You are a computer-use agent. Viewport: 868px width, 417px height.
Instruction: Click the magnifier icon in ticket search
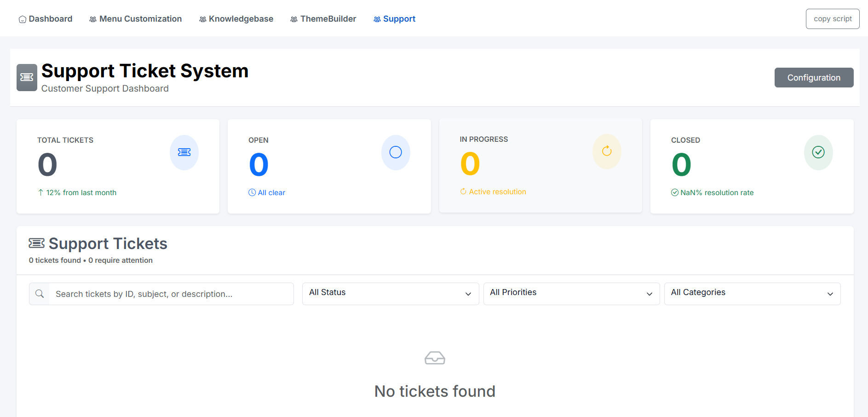[40, 294]
